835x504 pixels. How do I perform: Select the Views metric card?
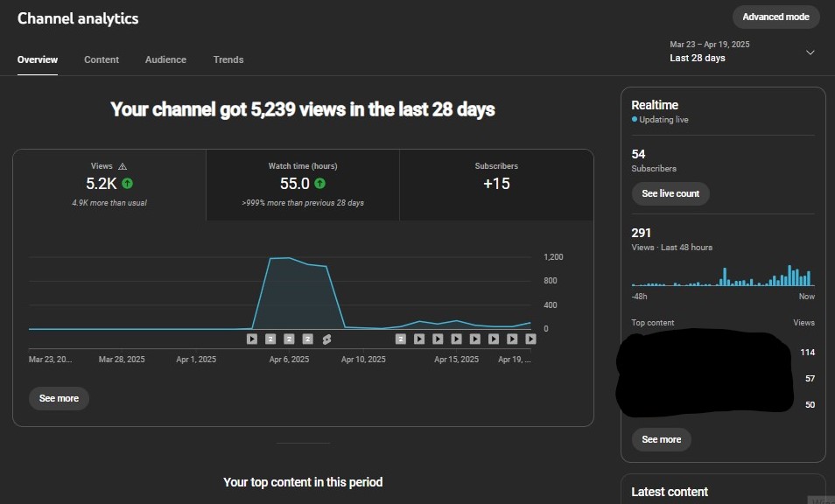click(109, 185)
